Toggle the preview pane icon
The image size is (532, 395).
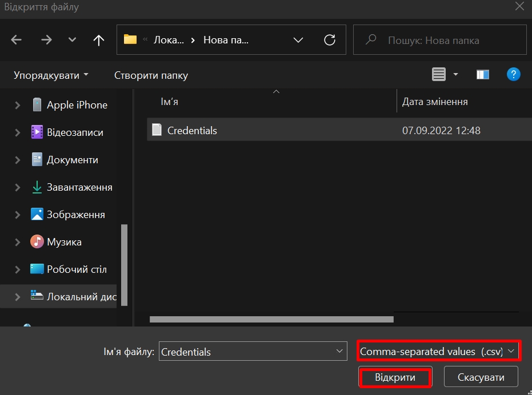483,74
